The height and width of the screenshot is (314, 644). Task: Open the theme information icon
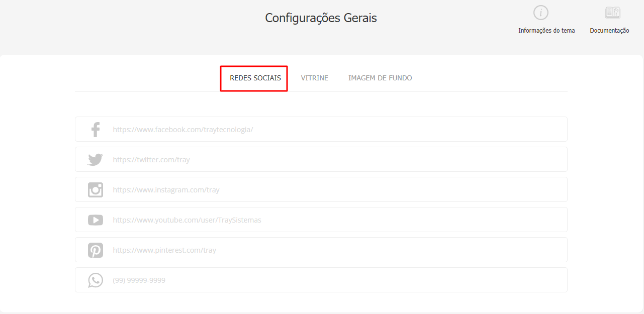[541, 13]
